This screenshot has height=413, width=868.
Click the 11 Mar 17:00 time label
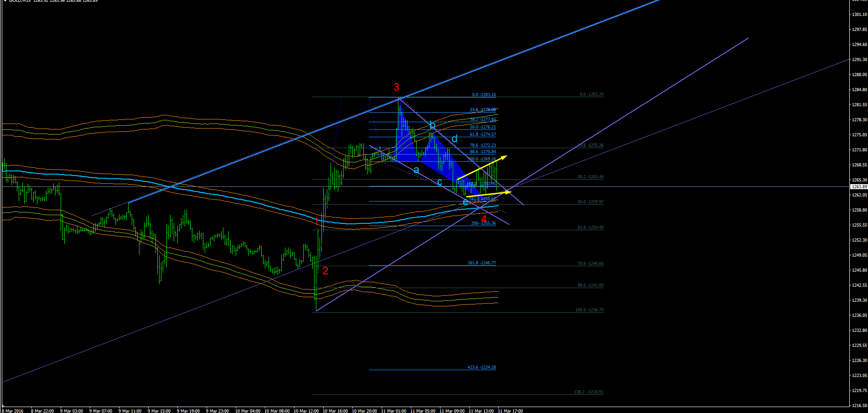[510, 411]
